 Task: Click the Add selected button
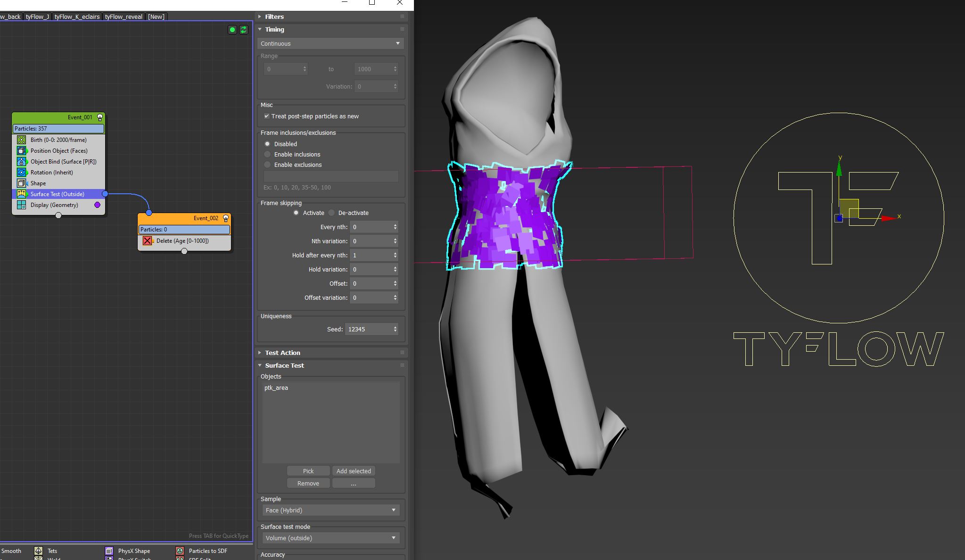(x=354, y=471)
